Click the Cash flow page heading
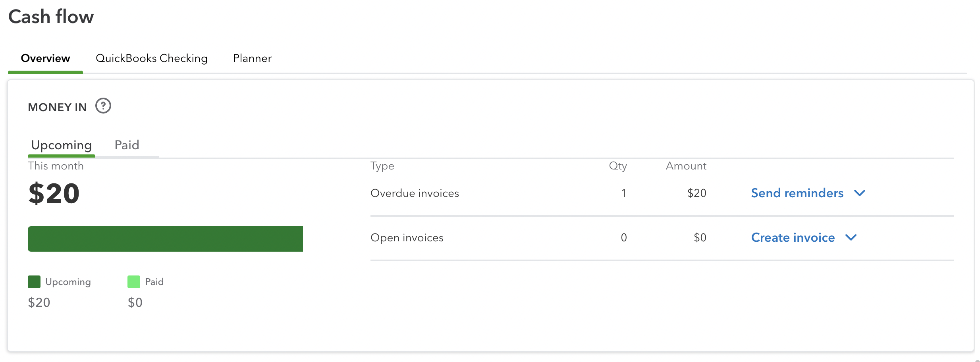Screen dimensions: 980x362 coord(51,17)
